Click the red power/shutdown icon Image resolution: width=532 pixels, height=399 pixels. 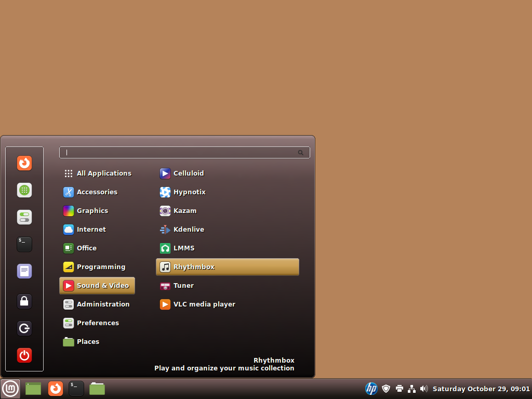(24, 355)
